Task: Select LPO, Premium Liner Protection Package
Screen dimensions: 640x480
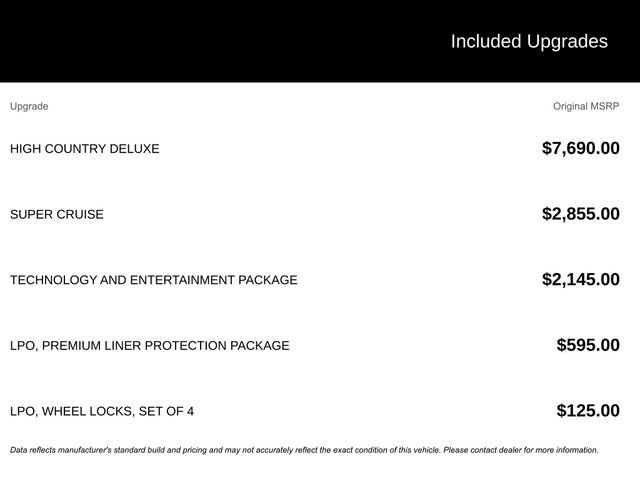Action: [x=149, y=346]
